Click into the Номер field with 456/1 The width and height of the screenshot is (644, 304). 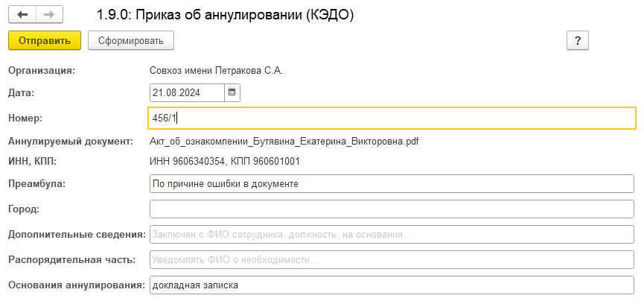coord(392,118)
